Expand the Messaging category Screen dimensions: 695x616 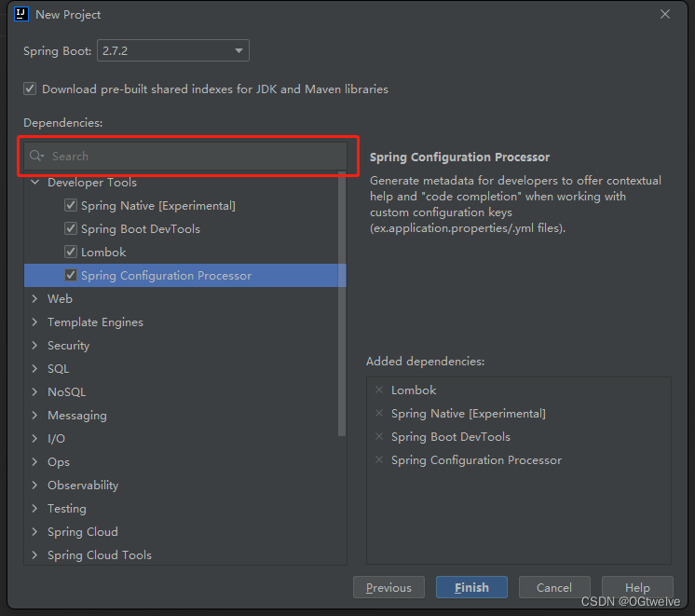click(35, 415)
